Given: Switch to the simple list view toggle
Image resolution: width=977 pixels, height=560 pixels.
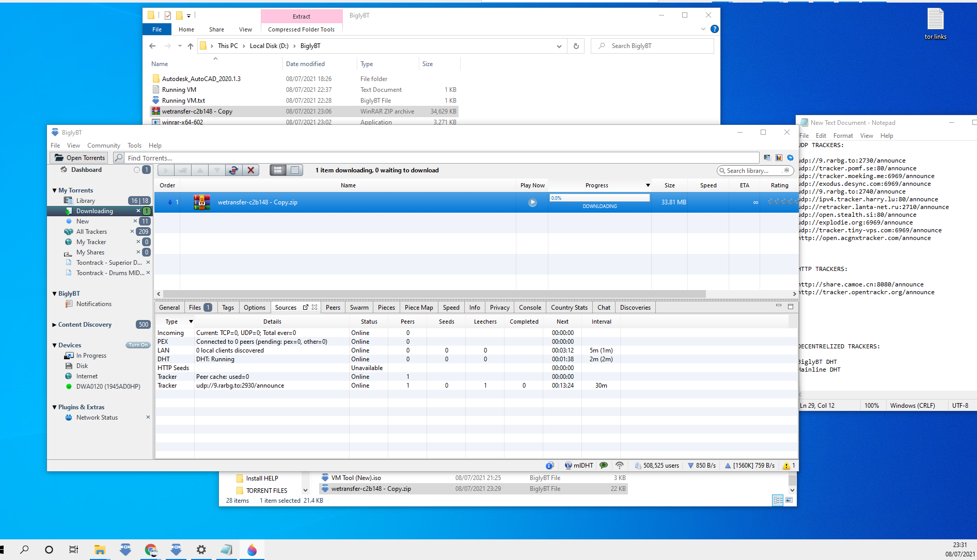Looking at the screenshot, I should point(295,170).
